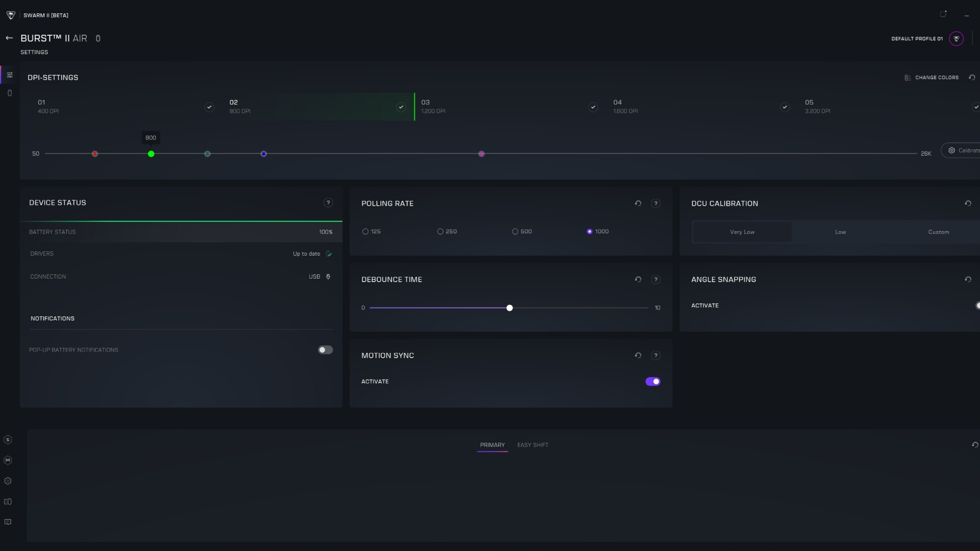This screenshot has height=551, width=980.
Task: Click the Settings breadcrumb label
Action: 34,53
